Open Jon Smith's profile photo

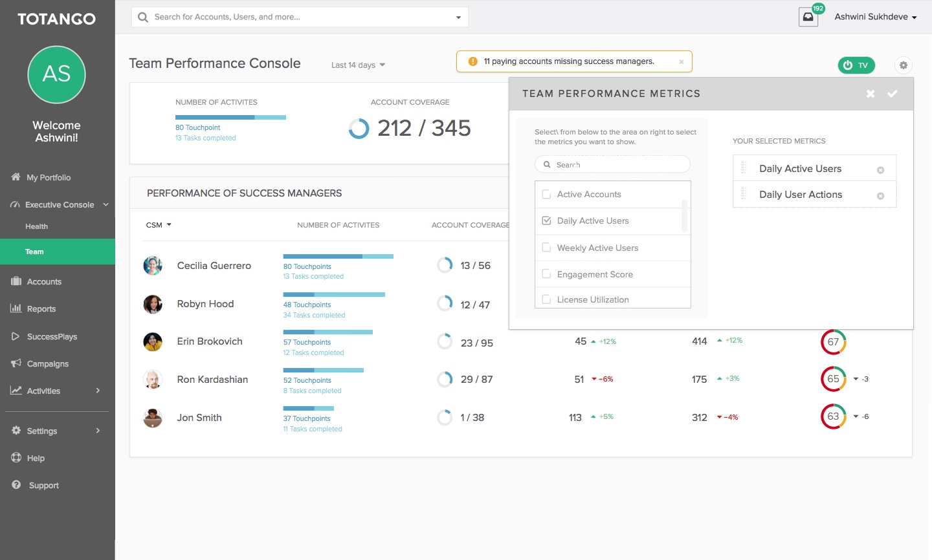[x=153, y=418]
